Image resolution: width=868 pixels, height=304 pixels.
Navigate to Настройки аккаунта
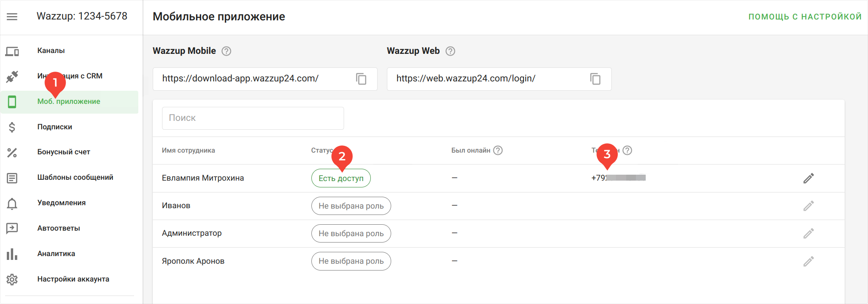[x=73, y=279]
